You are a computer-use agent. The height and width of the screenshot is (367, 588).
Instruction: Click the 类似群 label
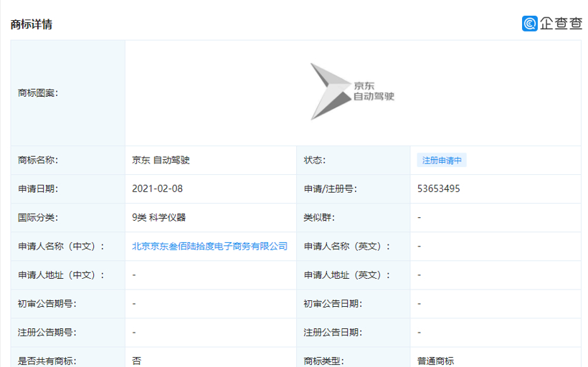click(319, 217)
